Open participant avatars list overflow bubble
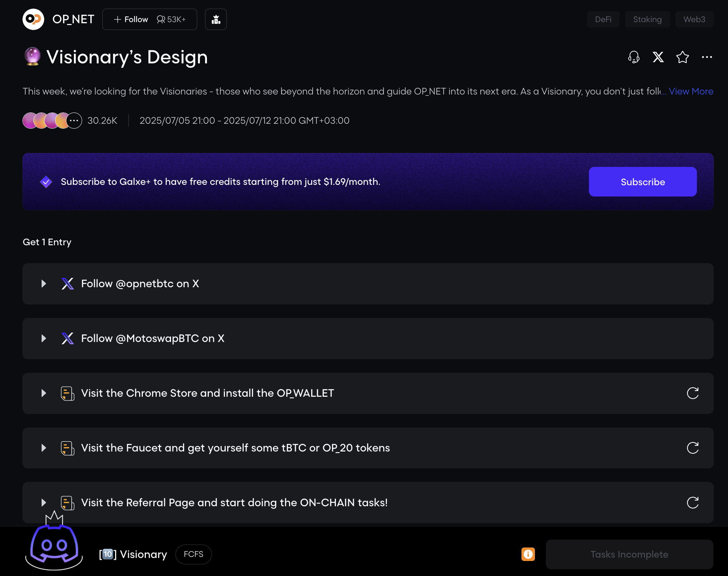 click(74, 121)
